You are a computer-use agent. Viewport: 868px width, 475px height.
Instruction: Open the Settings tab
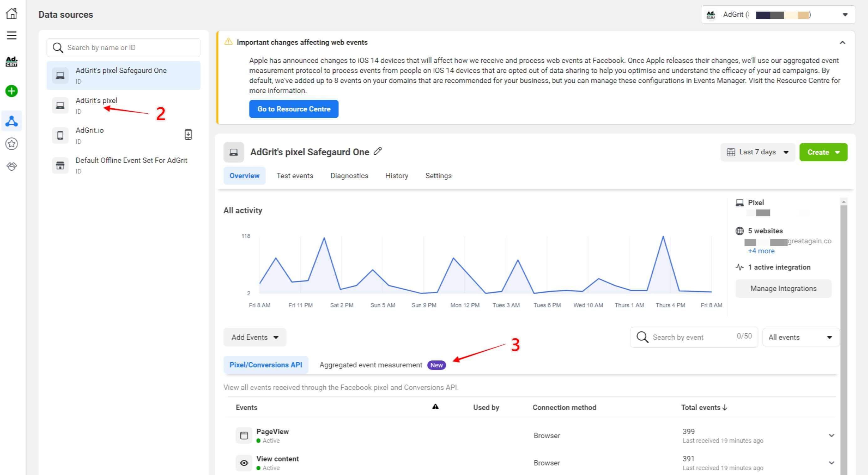pyautogui.click(x=438, y=176)
